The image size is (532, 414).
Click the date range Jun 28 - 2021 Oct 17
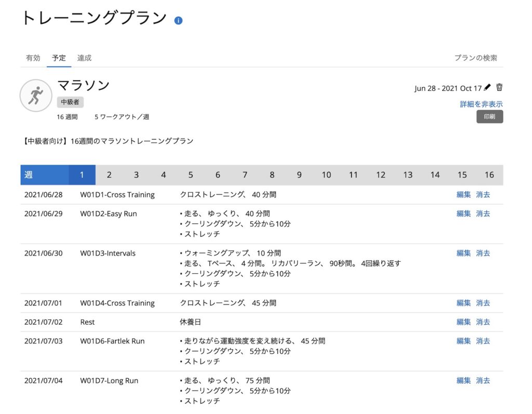(x=448, y=88)
